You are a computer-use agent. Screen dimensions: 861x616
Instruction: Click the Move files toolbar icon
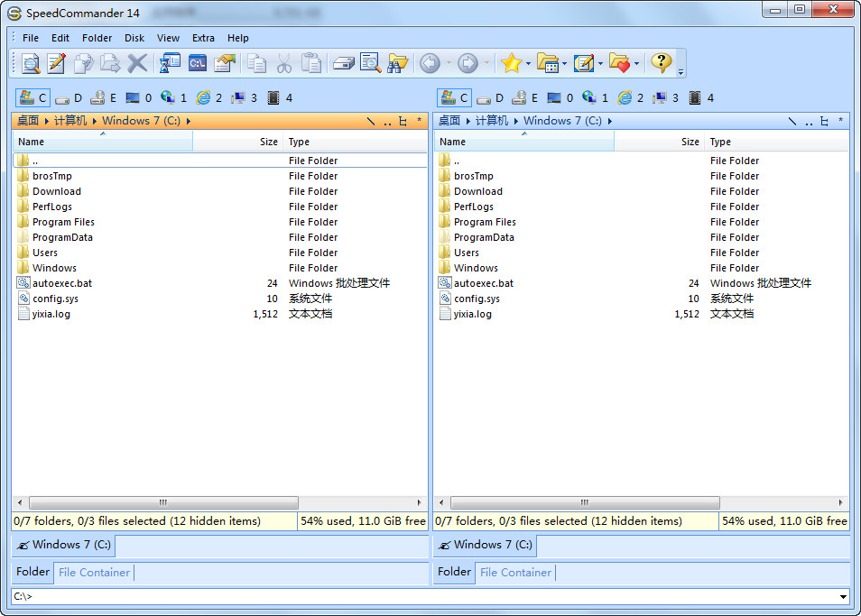click(110, 63)
